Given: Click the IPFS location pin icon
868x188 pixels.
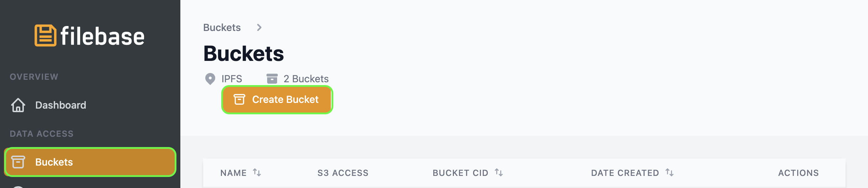Looking at the screenshot, I should [x=210, y=79].
